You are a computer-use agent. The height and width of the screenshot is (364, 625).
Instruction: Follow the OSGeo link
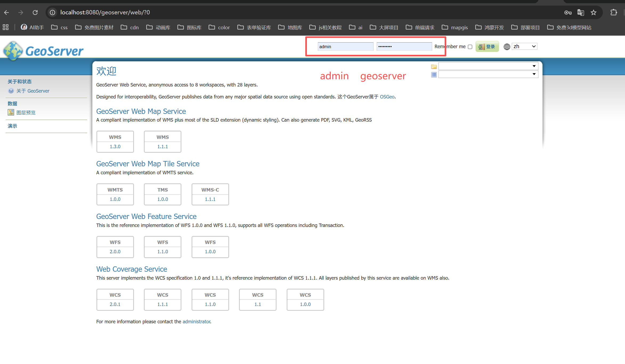[387, 97]
